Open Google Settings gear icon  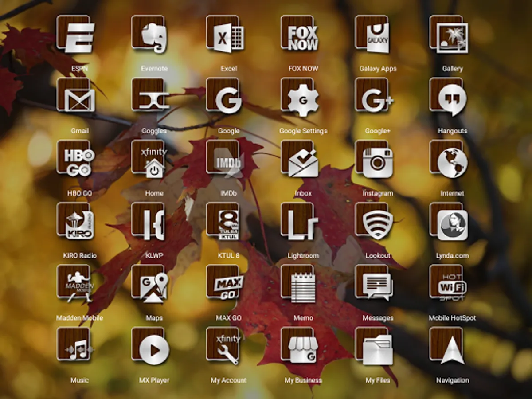[x=299, y=97]
